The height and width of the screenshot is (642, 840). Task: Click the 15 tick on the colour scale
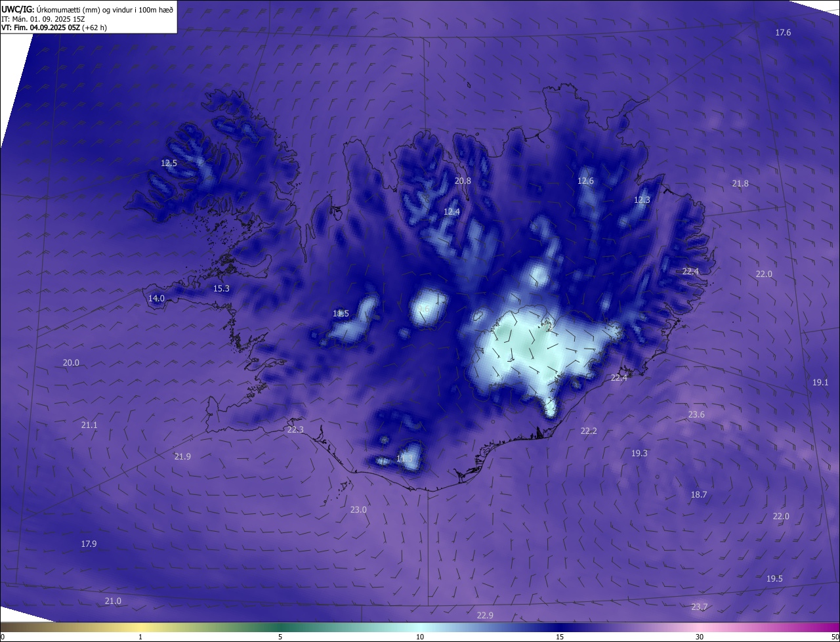click(x=560, y=637)
